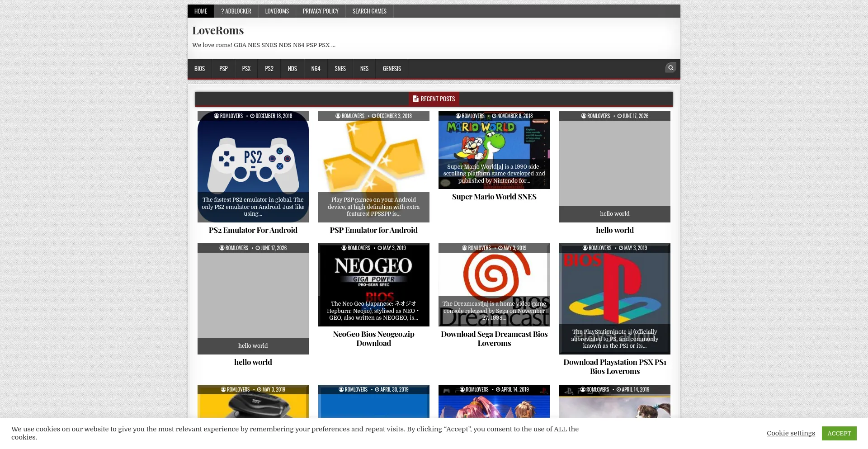Click the LoveRoms site title
This screenshot has height=449, width=868.
[218, 30]
